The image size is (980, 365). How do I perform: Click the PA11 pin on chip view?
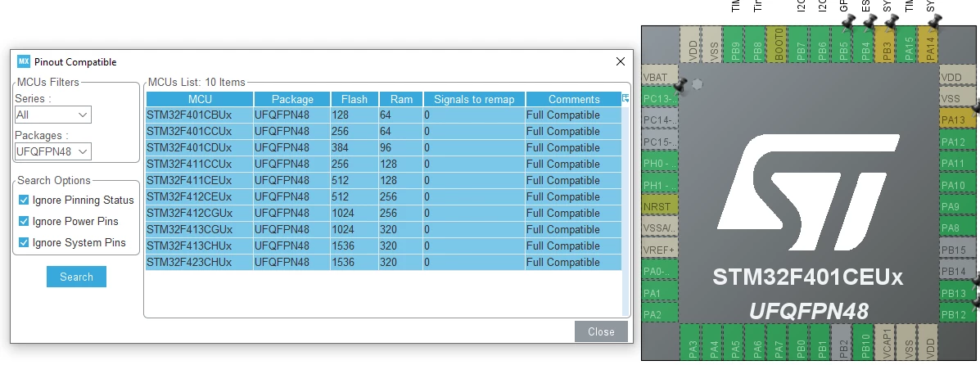958,164
